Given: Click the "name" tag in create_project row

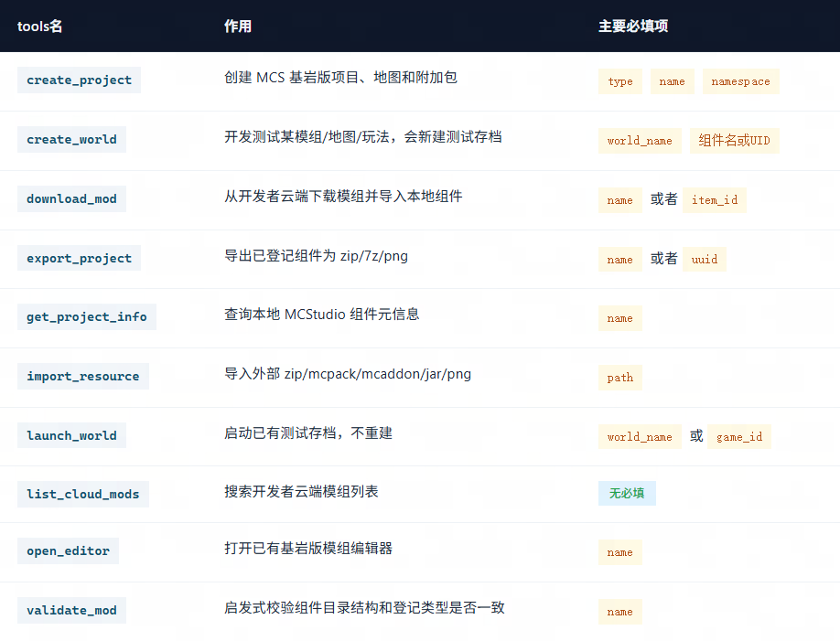Looking at the screenshot, I should [673, 81].
